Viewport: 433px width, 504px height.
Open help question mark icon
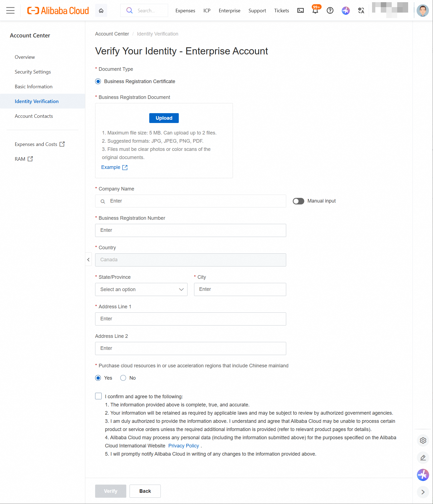coord(330,10)
